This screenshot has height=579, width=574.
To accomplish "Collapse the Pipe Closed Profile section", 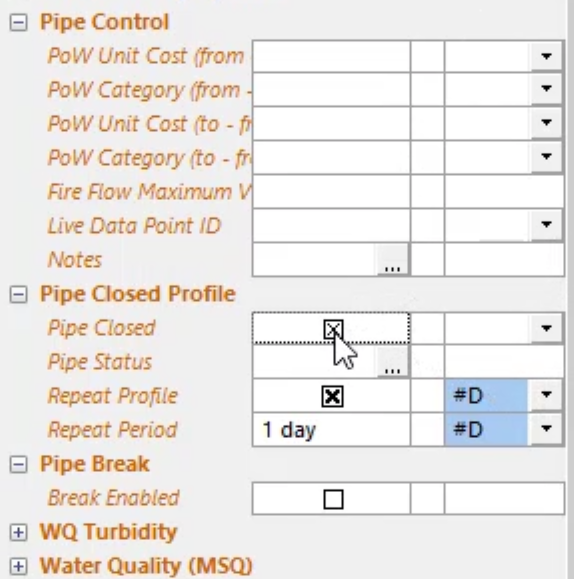I will point(18,295).
